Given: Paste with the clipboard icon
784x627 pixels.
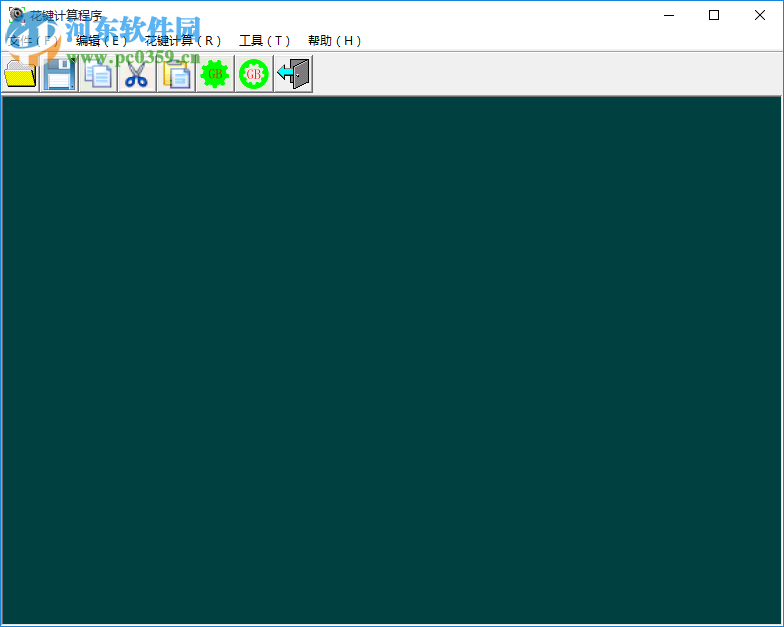Looking at the screenshot, I should tap(176, 74).
